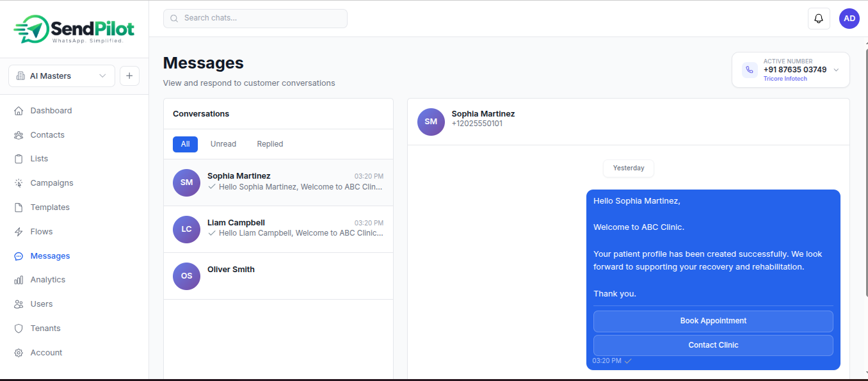This screenshot has width=868, height=381.
Task: Click the magnifier icon in search bar
Action: tap(174, 19)
